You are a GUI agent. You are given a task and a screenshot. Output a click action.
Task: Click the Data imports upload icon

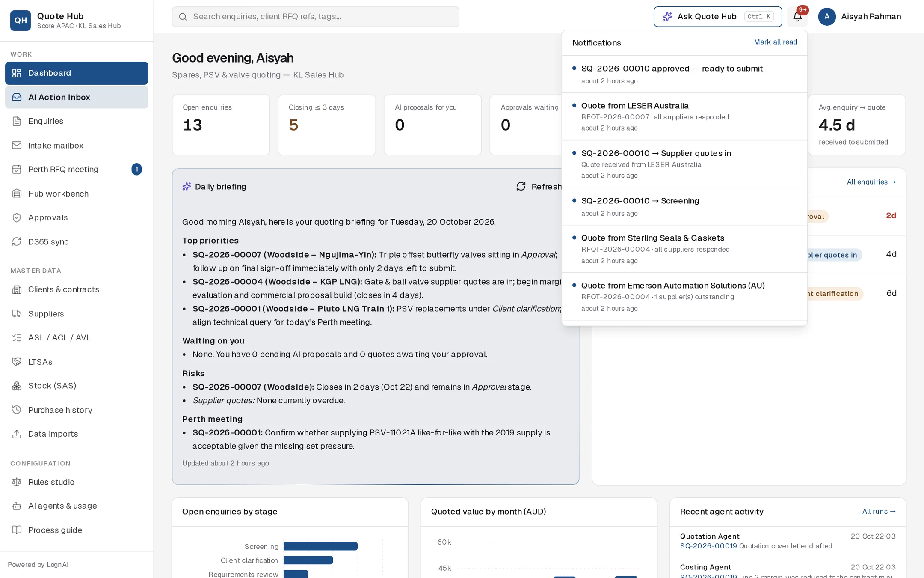pyautogui.click(x=17, y=434)
